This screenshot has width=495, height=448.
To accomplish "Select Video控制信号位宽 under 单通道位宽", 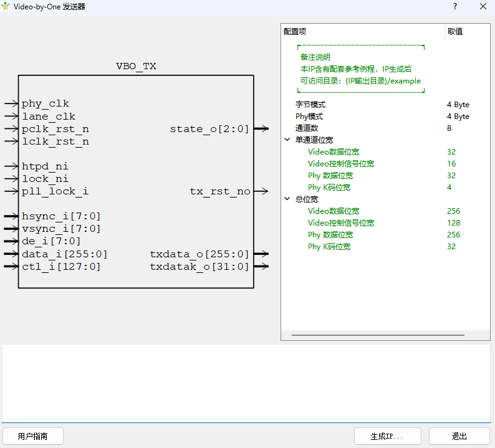I will 341,164.
